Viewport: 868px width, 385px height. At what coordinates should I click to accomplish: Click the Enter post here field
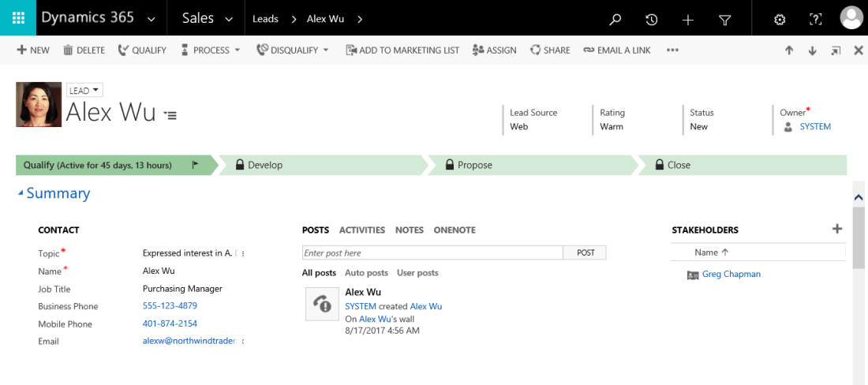click(432, 253)
